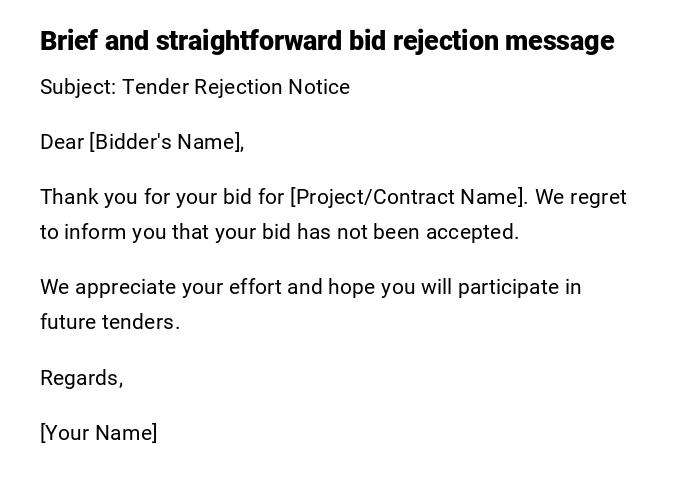Click the word "Dear" in the greeting

tap(62, 142)
